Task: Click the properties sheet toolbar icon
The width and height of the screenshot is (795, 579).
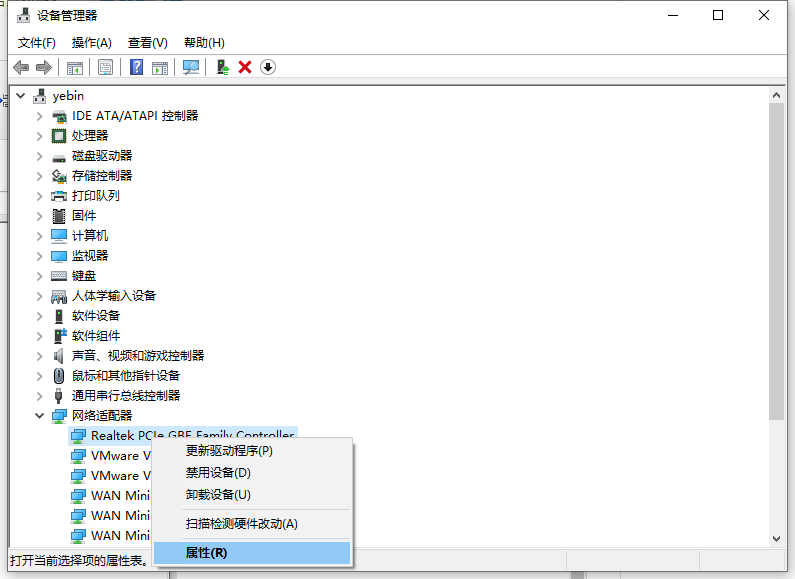Action: click(x=105, y=67)
